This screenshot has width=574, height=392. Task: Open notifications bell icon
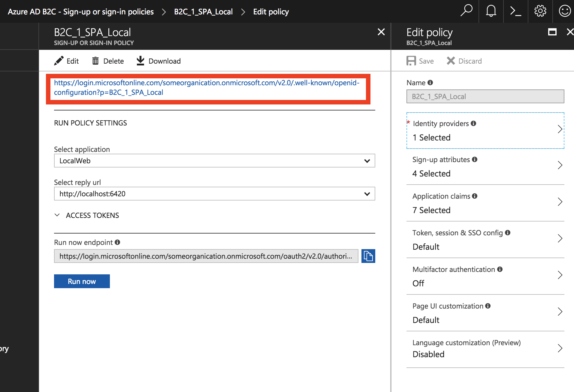point(491,11)
